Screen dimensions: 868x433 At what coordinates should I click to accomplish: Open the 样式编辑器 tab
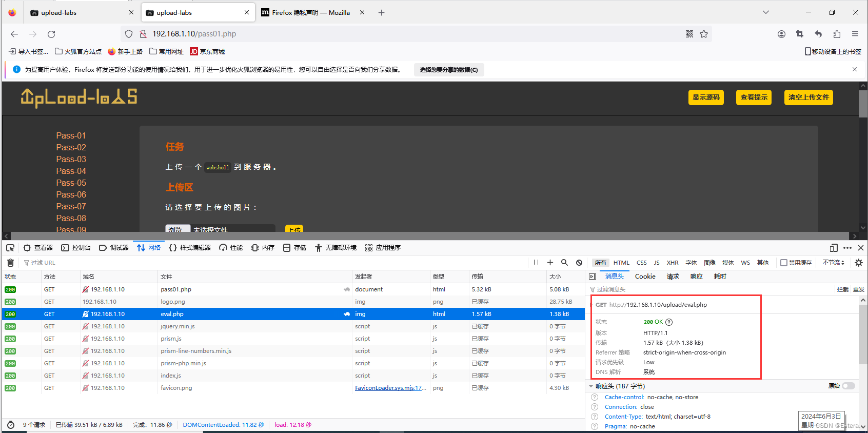190,248
